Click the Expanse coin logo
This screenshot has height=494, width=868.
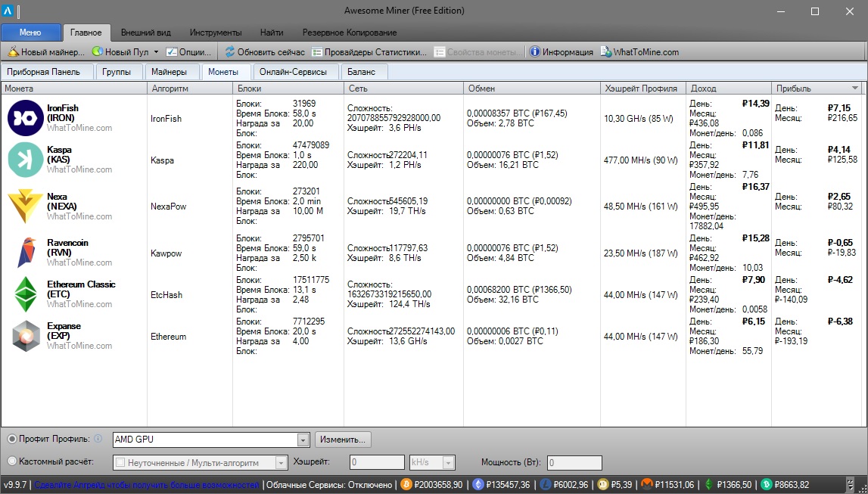(x=26, y=336)
